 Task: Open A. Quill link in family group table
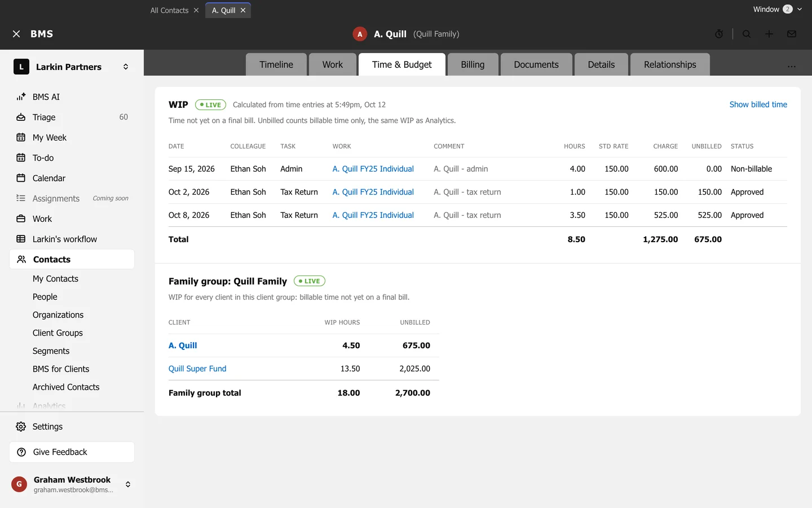(183, 345)
